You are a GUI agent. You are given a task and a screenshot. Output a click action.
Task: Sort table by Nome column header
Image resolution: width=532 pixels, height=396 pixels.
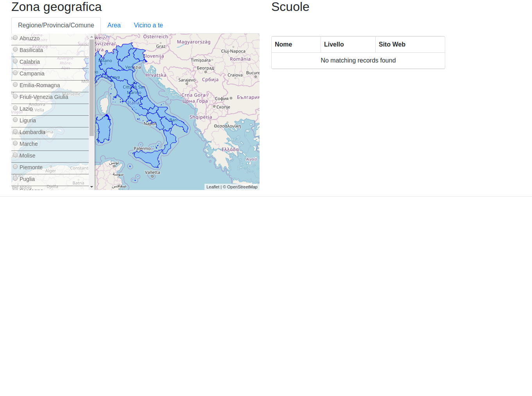pyautogui.click(x=296, y=45)
